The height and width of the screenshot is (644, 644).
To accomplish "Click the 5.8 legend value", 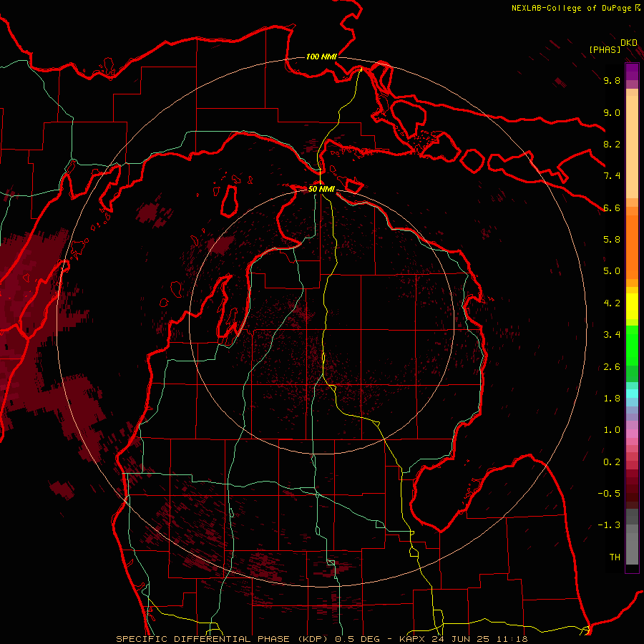I will (x=612, y=239).
